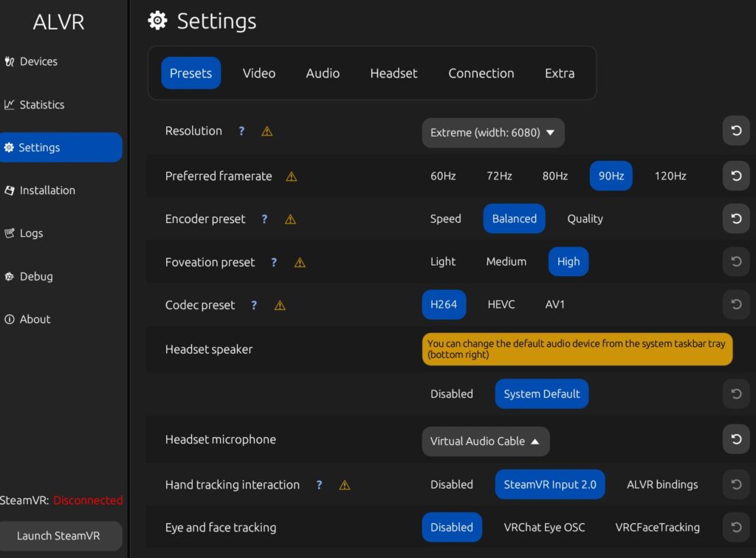
Task: Open the Resolution dropdown showing Extreme
Action: coord(493,133)
